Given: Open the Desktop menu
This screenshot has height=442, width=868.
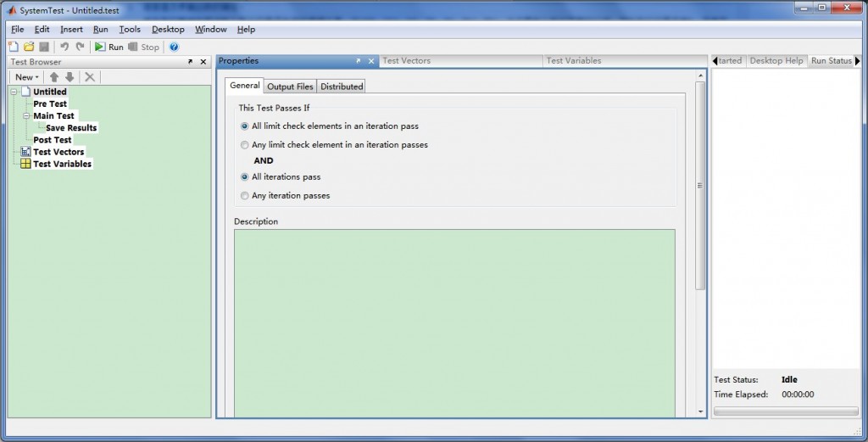Looking at the screenshot, I should pos(168,30).
